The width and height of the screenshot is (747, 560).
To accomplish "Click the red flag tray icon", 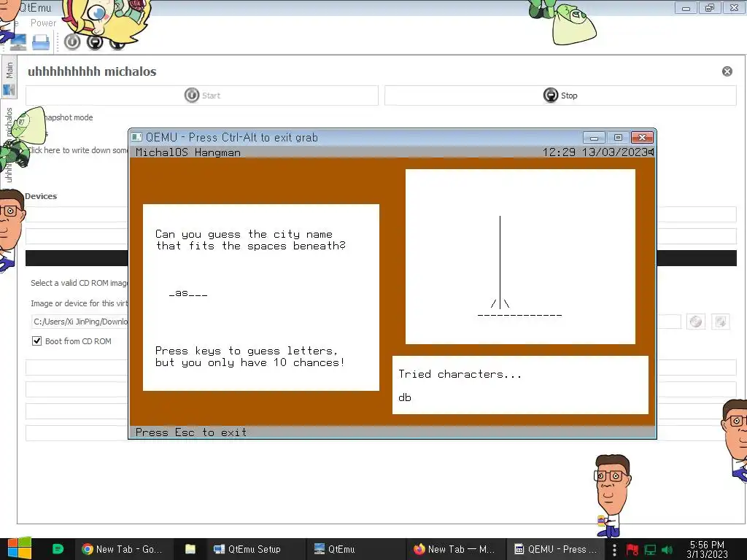I will click(632, 550).
